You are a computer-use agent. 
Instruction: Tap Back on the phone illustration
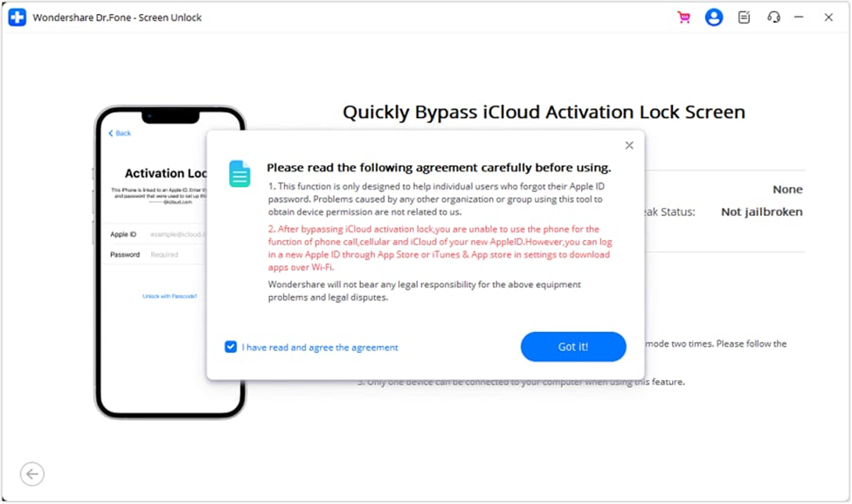coord(120,133)
